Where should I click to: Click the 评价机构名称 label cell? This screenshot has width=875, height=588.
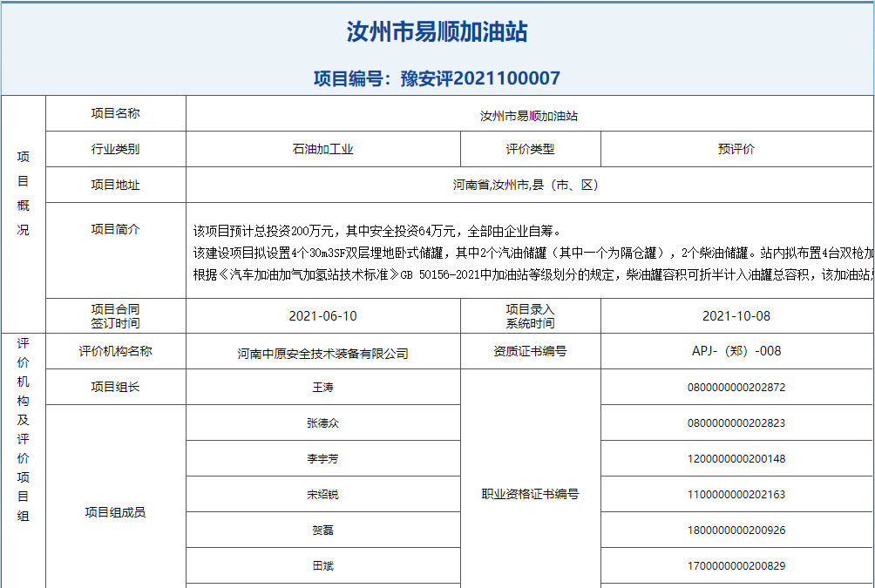click(x=116, y=351)
